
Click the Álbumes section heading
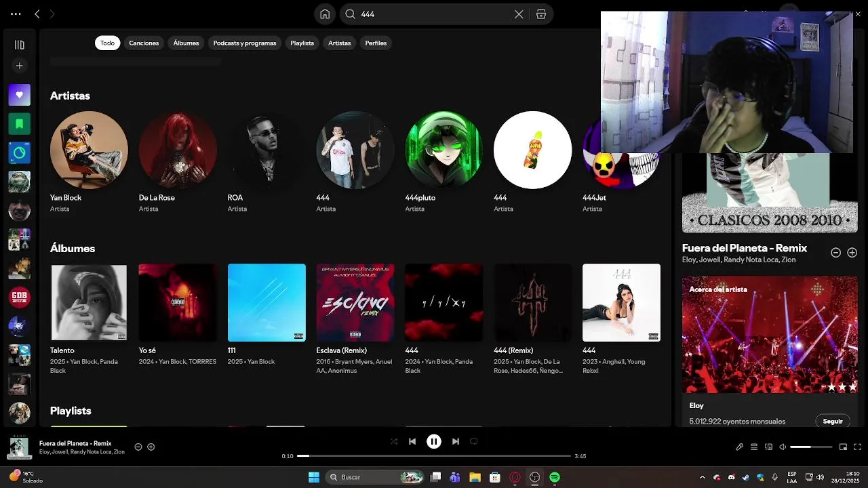(73, 248)
